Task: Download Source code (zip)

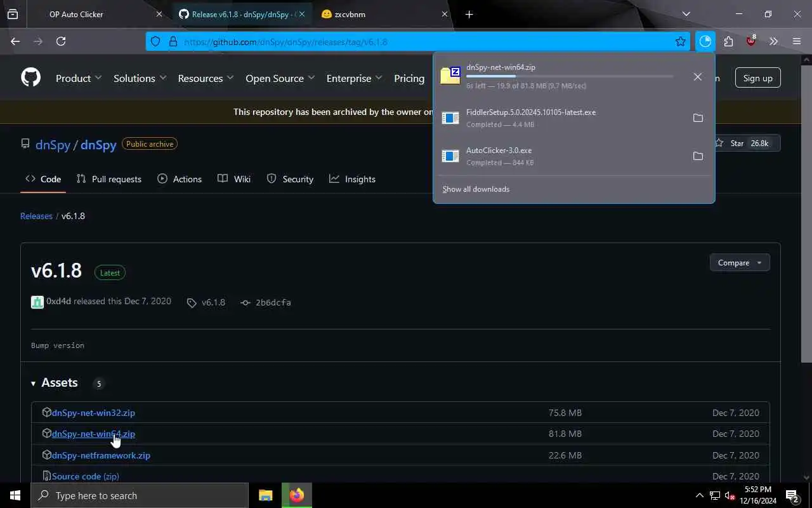Action: pos(86,476)
